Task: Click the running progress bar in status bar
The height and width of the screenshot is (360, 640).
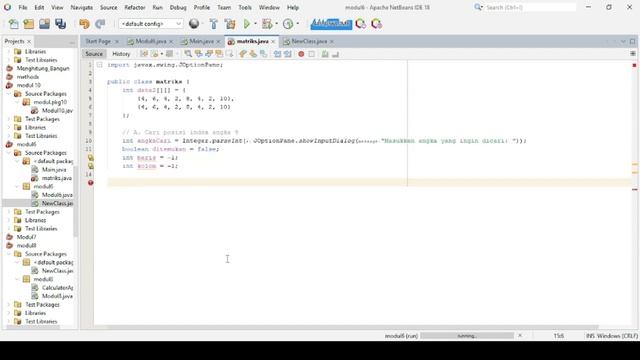Action: coord(467,336)
